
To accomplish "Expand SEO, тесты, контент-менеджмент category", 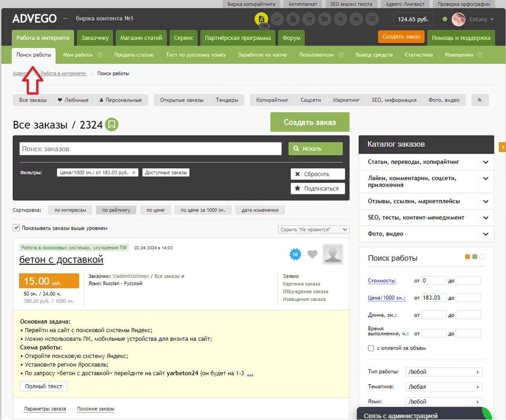I will pyautogui.click(x=486, y=217).
